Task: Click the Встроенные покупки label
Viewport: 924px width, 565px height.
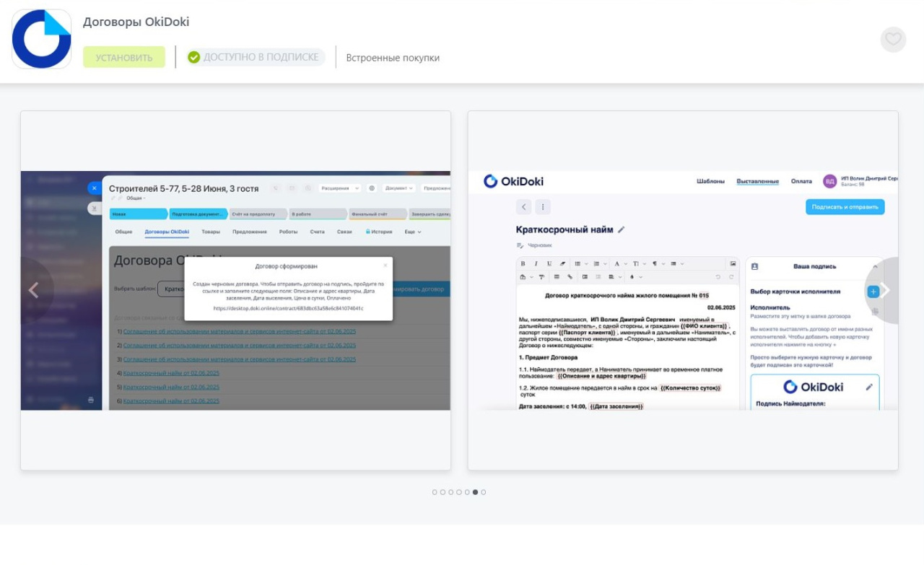Action: pos(393,58)
